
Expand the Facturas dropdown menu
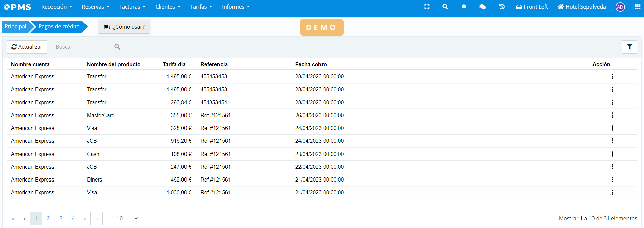pos(132,7)
